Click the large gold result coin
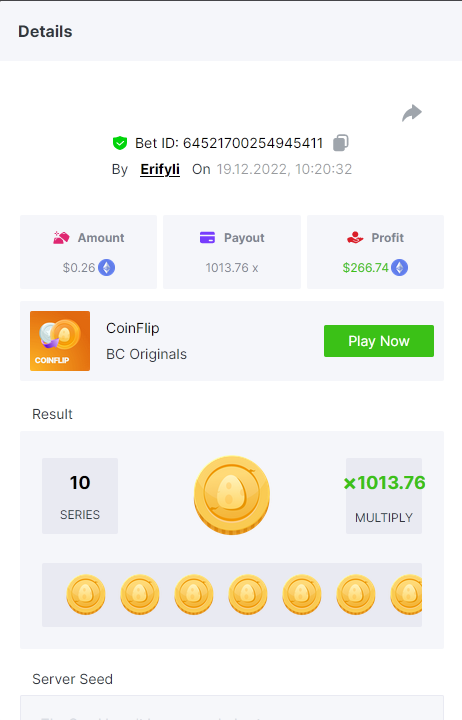The image size is (462, 720). point(232,495)
